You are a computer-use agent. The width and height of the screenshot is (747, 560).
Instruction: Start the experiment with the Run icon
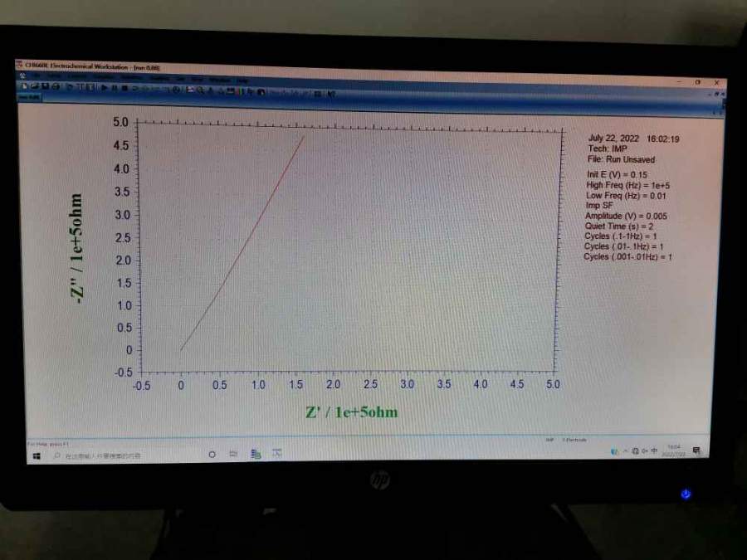tap(105, 87)
